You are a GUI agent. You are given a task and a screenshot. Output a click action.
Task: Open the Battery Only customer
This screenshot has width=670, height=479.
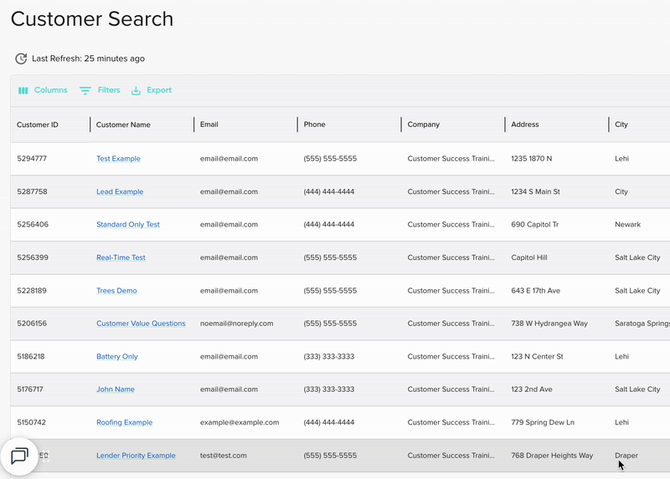[x=117, y=357]
